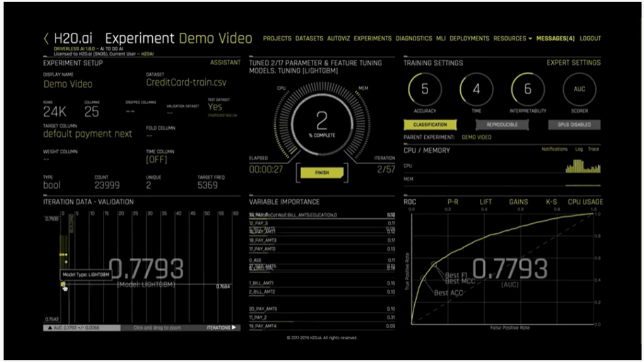Open the Accuracy dial showing 5
The image size is (644, 362).
pos(425,89)
